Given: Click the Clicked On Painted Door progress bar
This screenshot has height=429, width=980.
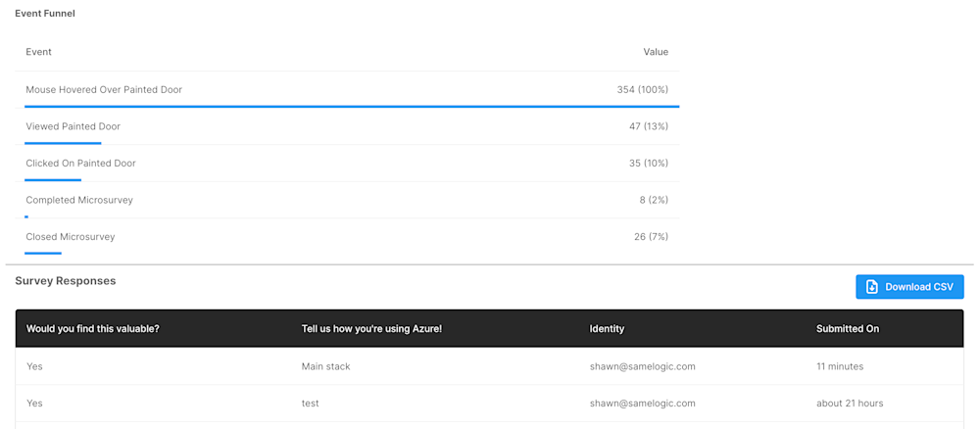Looking at the screenshot, I should click(x=53, y=180).
